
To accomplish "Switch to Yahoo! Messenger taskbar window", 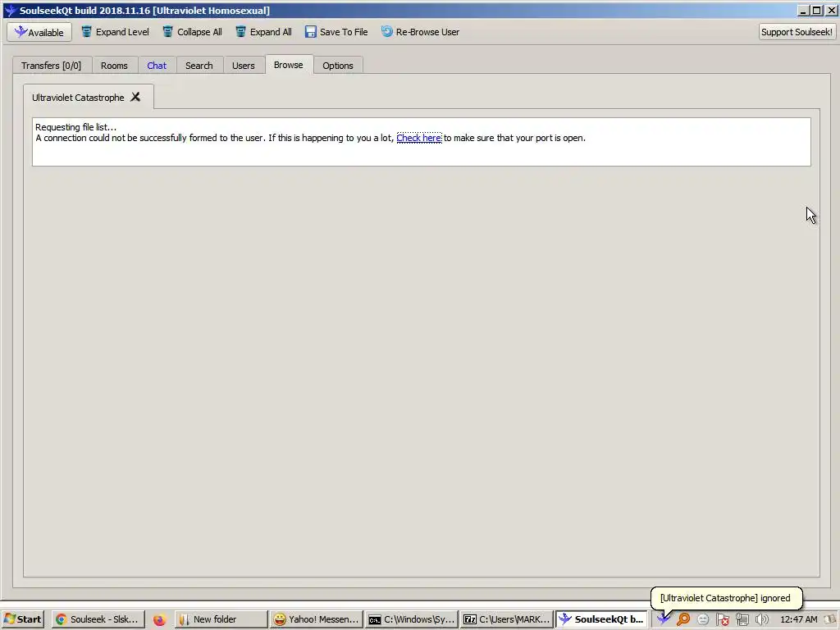I will coord(316,619).
